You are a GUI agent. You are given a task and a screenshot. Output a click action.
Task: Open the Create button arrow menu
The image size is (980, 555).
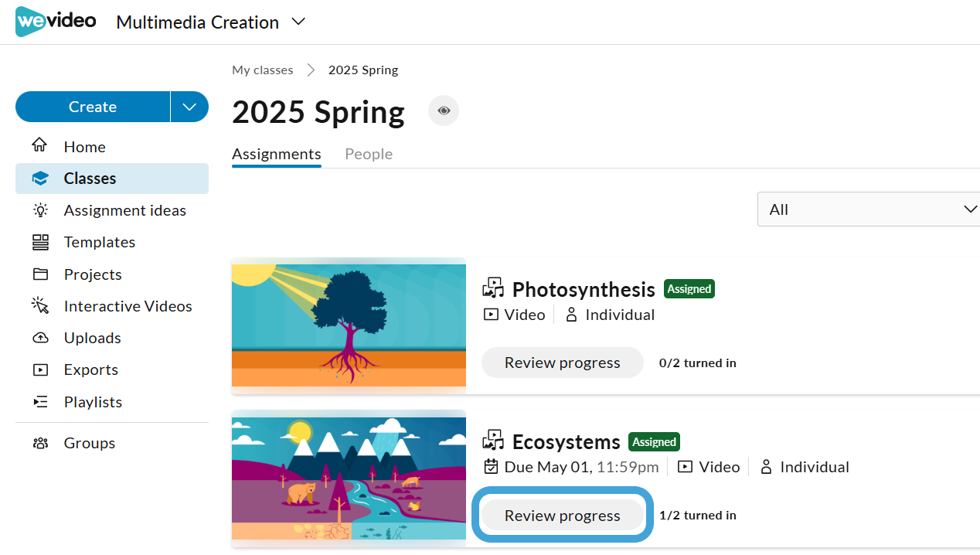[190, 107]
